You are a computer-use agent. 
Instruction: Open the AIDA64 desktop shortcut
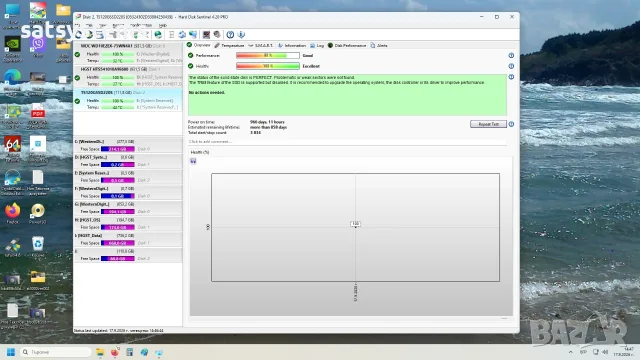12,149
